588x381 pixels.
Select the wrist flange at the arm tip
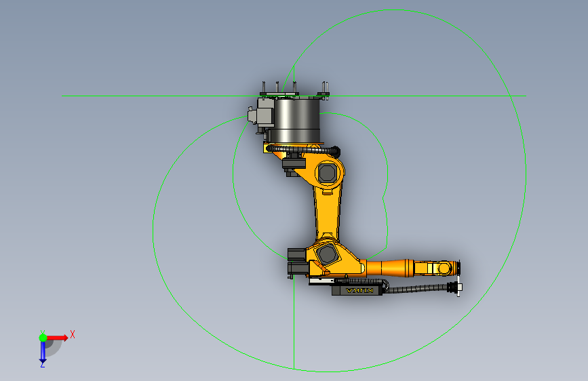(458, 268)
